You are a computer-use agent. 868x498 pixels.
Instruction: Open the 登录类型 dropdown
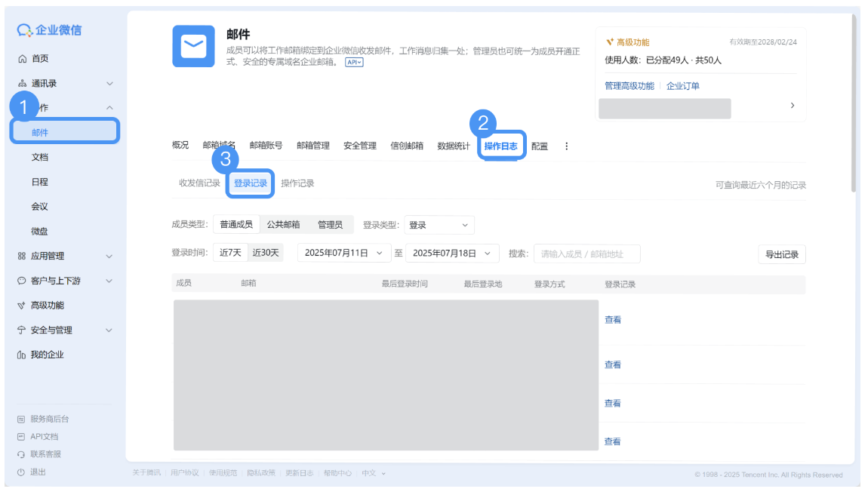click(439, 225)
